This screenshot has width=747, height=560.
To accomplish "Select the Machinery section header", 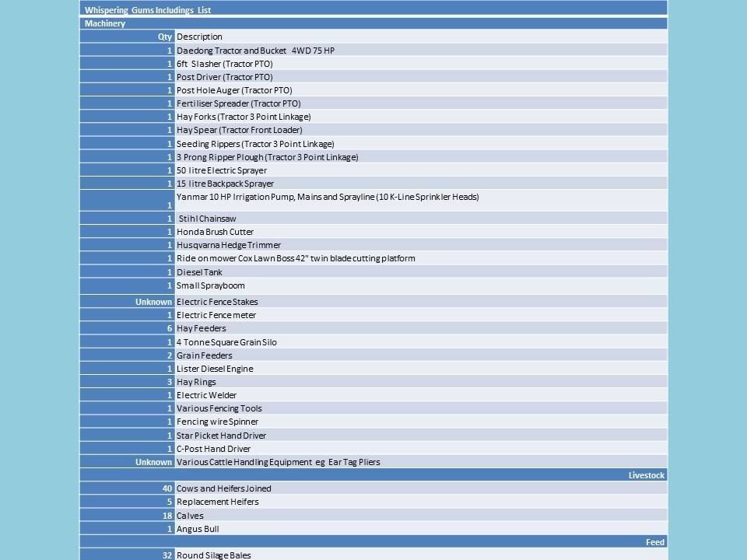I will click(x=105, y=23).
